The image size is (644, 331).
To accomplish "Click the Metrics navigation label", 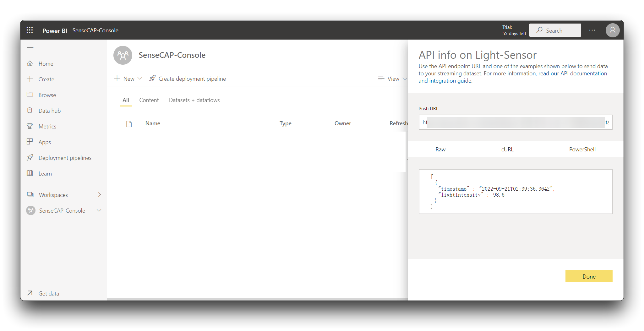I will [47, 127].
